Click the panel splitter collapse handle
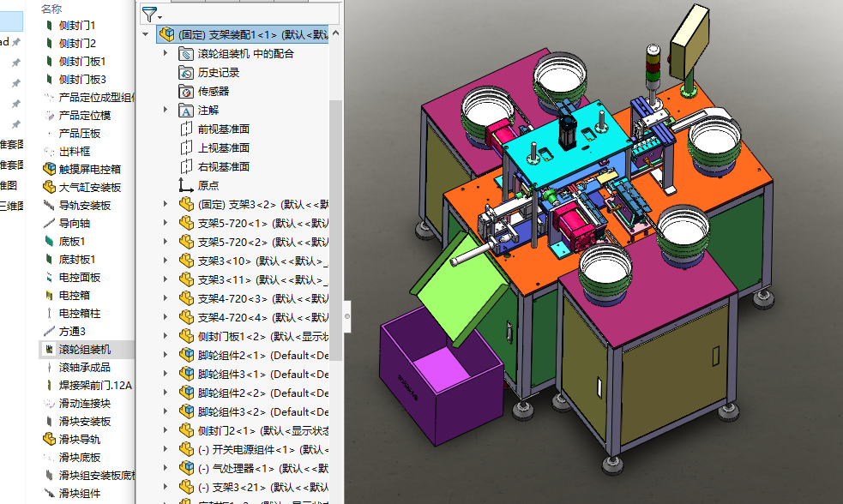The width and height of the screenshot is (843, 504). [347, 316]
